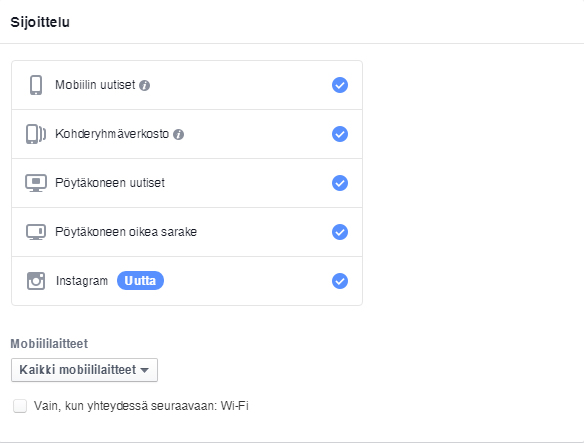Screen dimensions: 584x443
Task: Select the Instagram placement label
Action: pyautogui.click(x=82, y=281)
